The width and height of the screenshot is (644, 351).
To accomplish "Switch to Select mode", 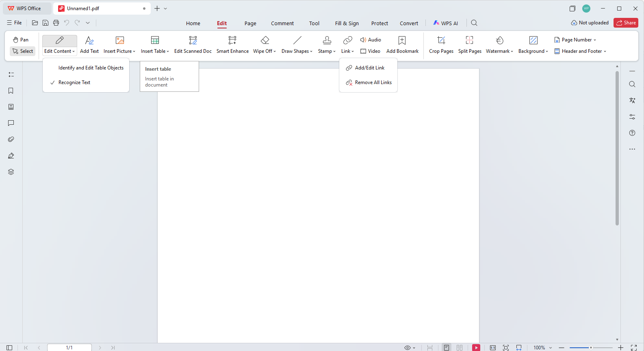I will pyautogui.click(x=23, y=51).
